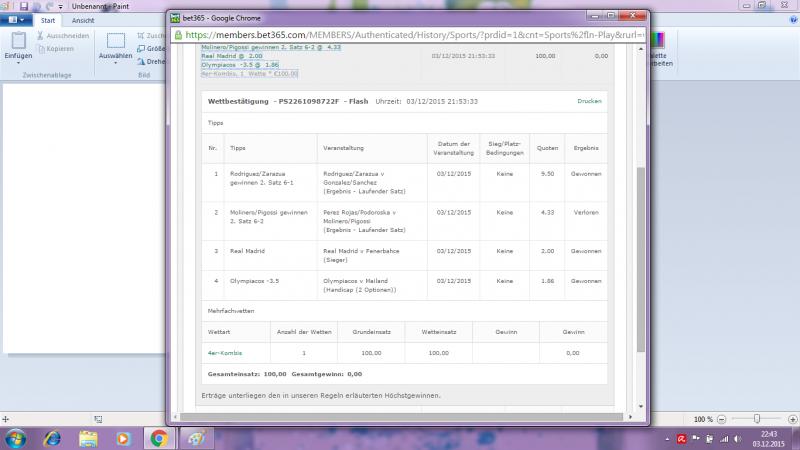Click the Action Center flag tray icon
800x450 pixels.
coord(696,438)
